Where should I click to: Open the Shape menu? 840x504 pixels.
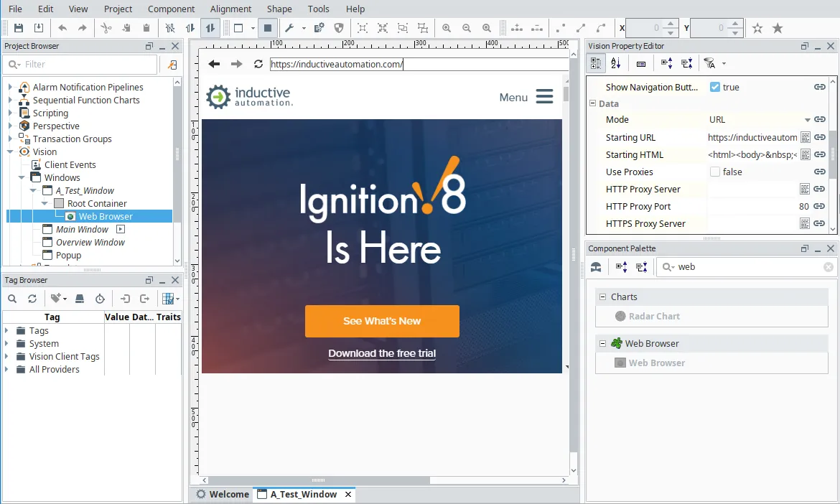click(x=279, y=9)
